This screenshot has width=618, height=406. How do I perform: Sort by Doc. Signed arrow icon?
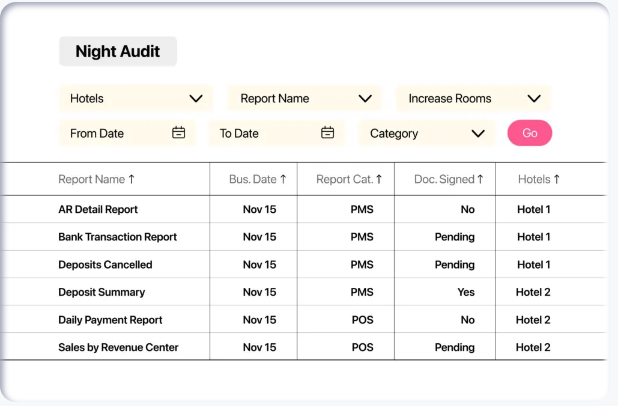(480, 180)
